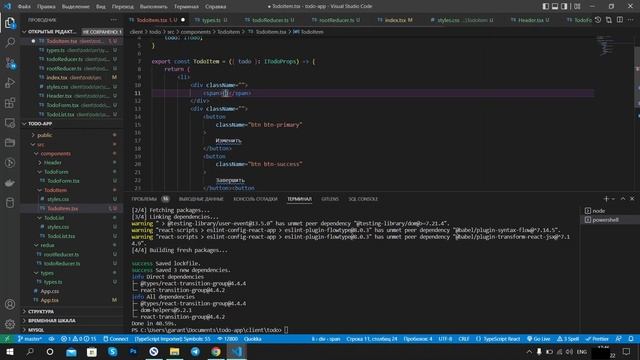Toggle panel layout icon in title bar
Viewport: 640px width, 360px height.
[555, 6]
